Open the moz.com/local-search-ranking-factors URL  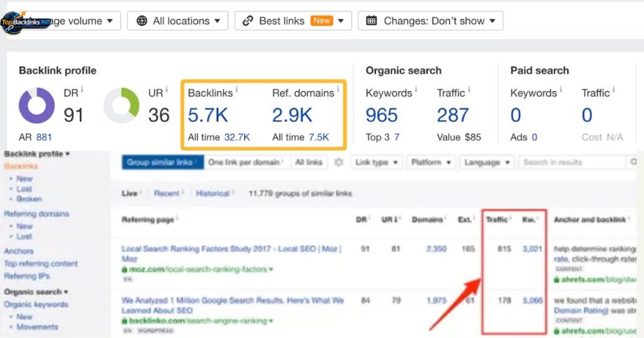(x=197, y=270)
